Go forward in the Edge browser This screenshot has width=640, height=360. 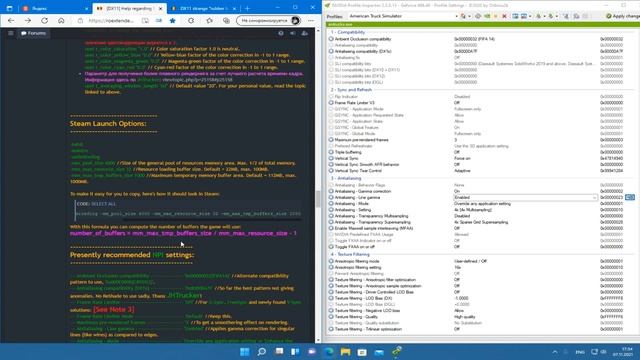28,20
